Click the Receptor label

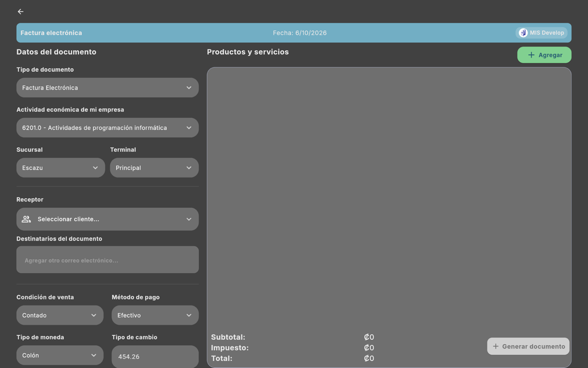30,200
